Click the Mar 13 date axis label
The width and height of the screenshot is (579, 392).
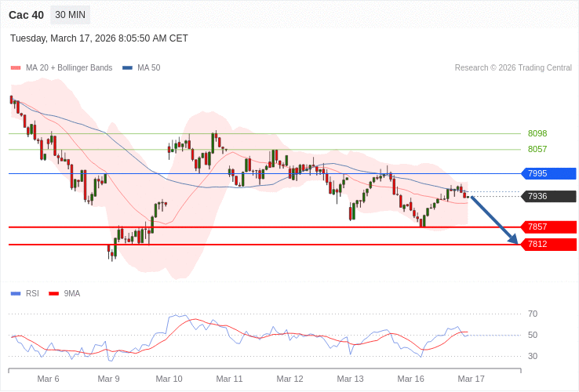click(x=350, y=379)
